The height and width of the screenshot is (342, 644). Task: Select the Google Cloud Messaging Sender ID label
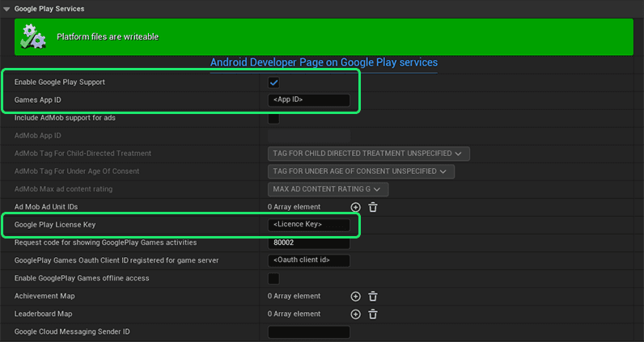[72, 331]
